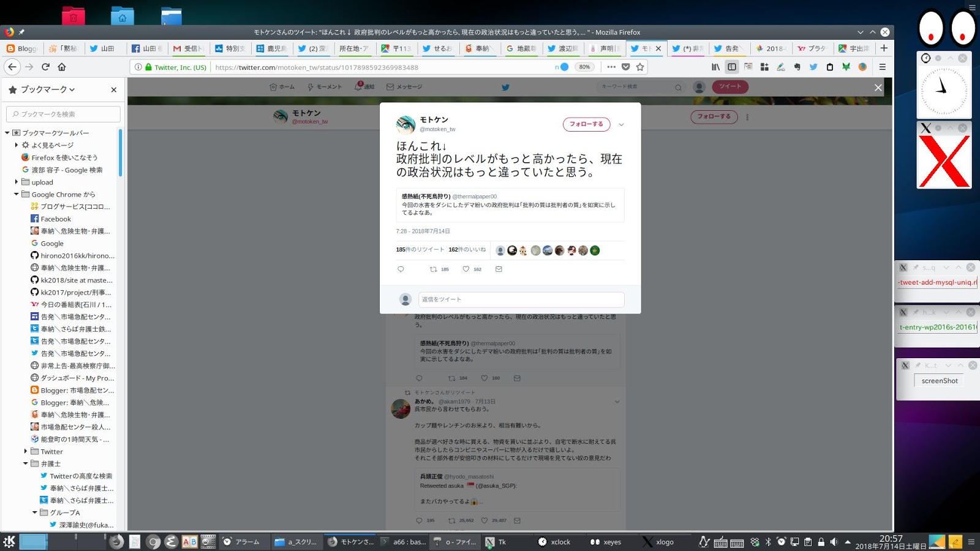Open the kk2018/site at master bookmark

[72, 280]
